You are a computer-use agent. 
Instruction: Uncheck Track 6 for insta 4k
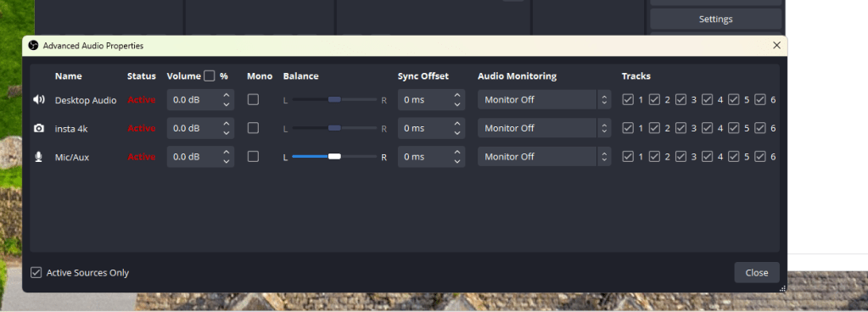[760, 128]
